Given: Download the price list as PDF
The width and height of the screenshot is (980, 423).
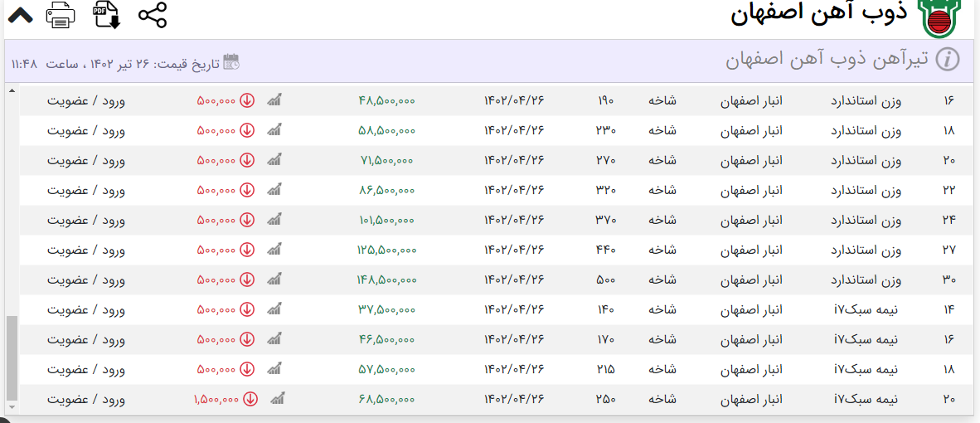Looking at the screenshot, I should (106, 15).
